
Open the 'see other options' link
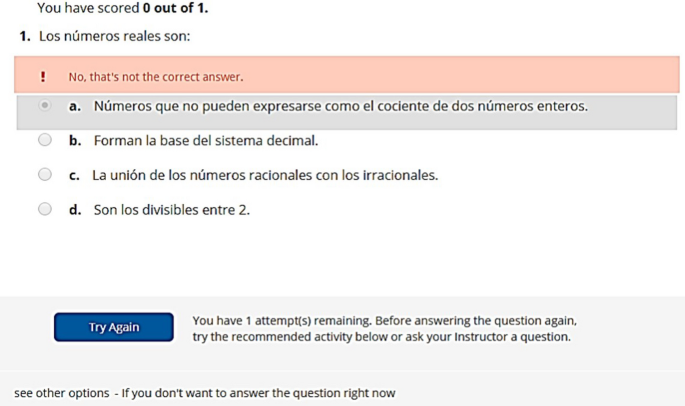pos(61,393)
